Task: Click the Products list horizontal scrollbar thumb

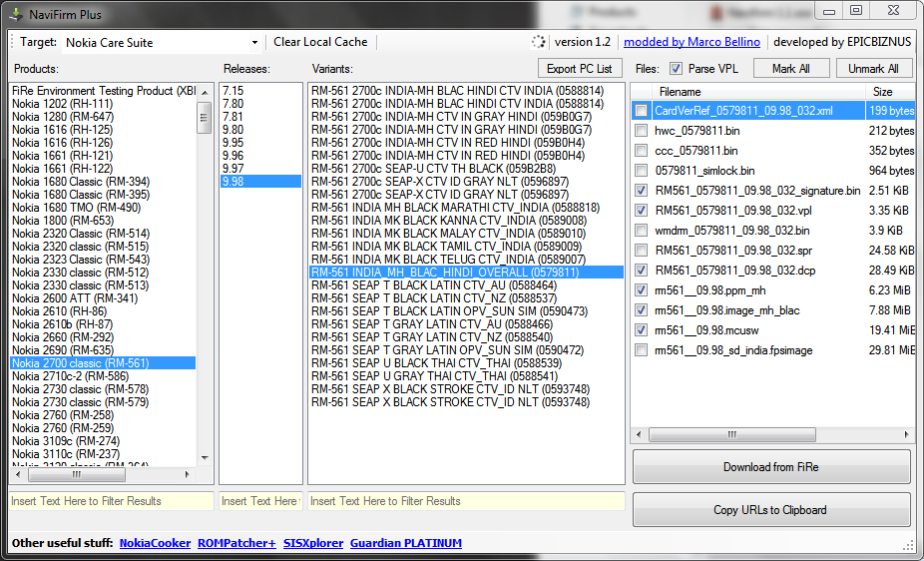Action: [x=77, y=474]
